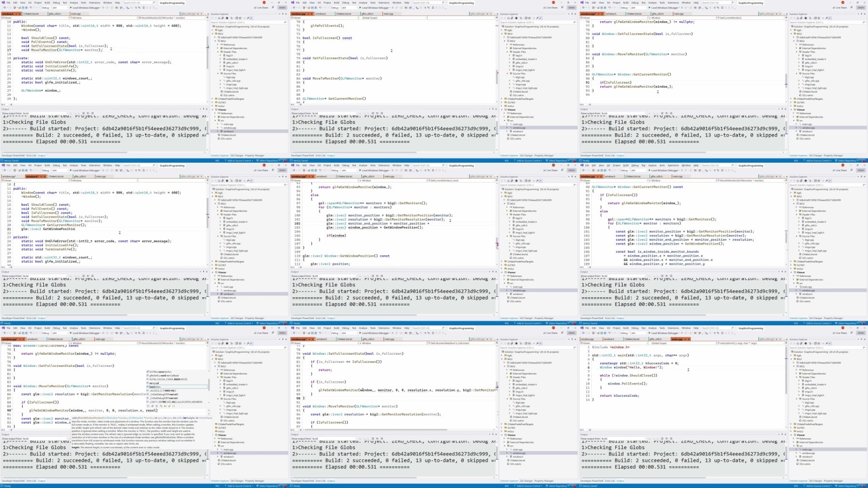This screenshot has width=868, height=488.
Task: Click Solution Explorer Home icon in middle-left screenshot
Action: 220,181
